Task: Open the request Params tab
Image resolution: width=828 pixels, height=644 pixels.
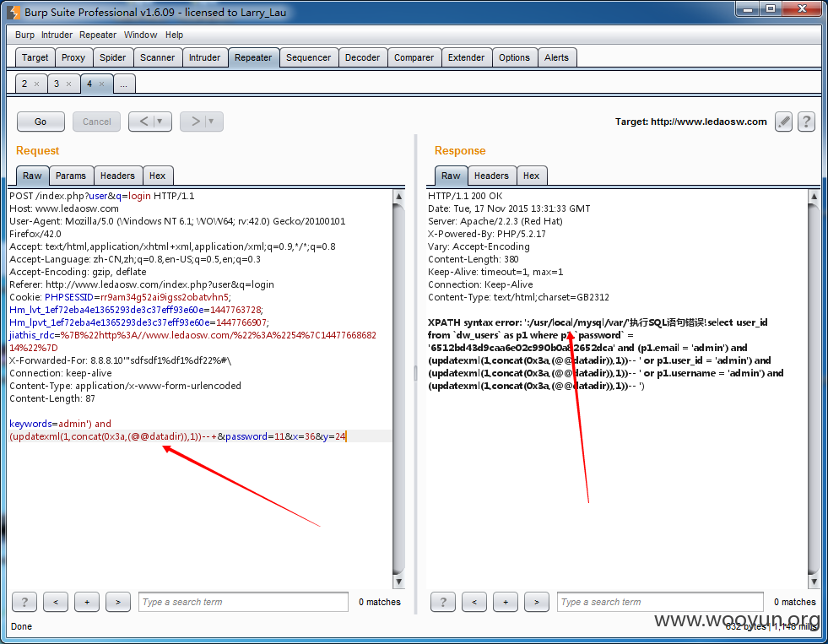Action: click(71, 176)
